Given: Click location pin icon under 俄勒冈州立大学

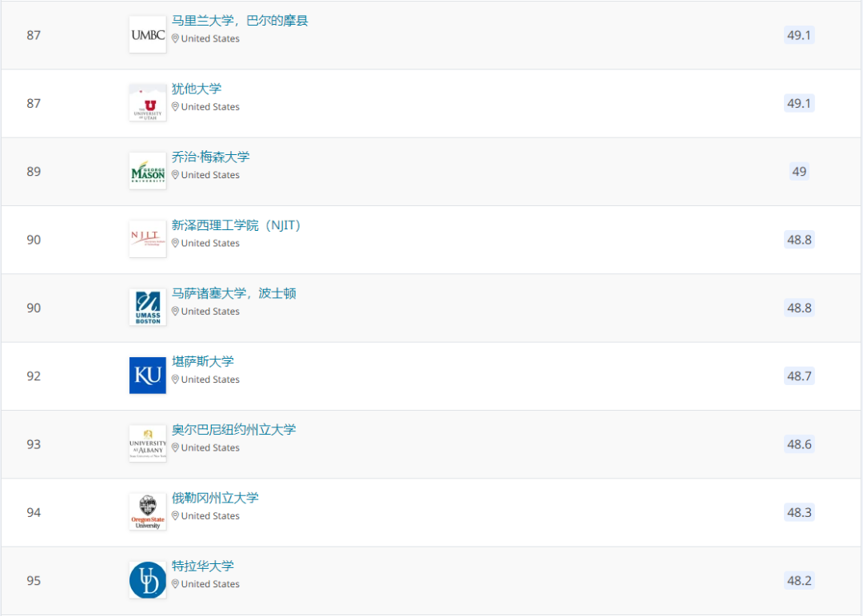Looking at the screenshot, I should [x=175, y=516].
